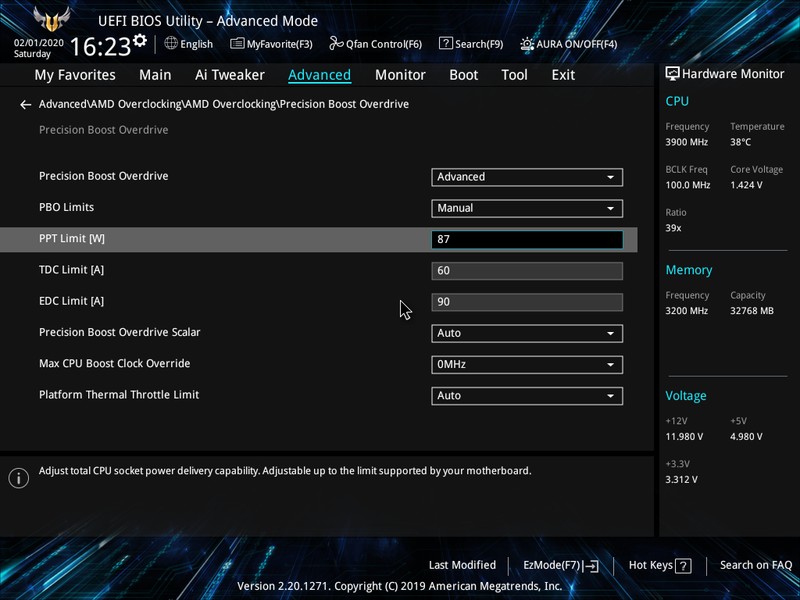Click the info icon beside help text
Image resolution: width=800 pixels, height=600 pixels.
(19, 478)
